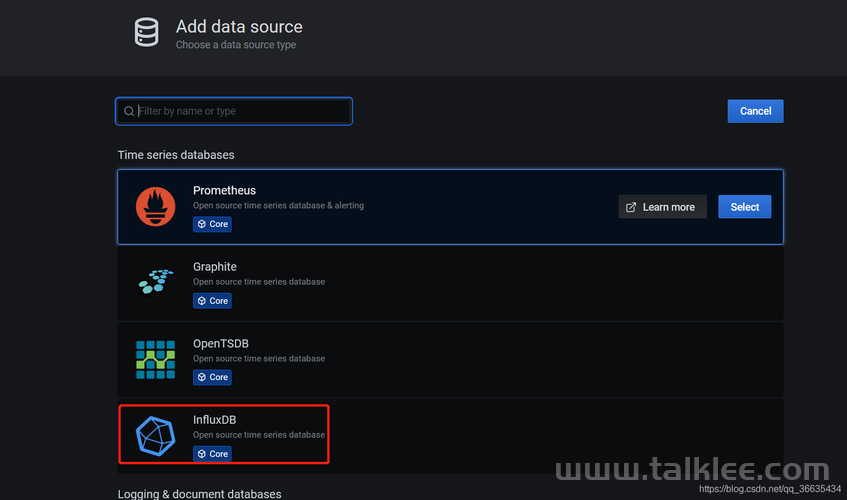Image resolution: width=847 pixels, height=500 pixels.
Task: Click the Core badge under Prometheus
Action: tap(212, 224)
